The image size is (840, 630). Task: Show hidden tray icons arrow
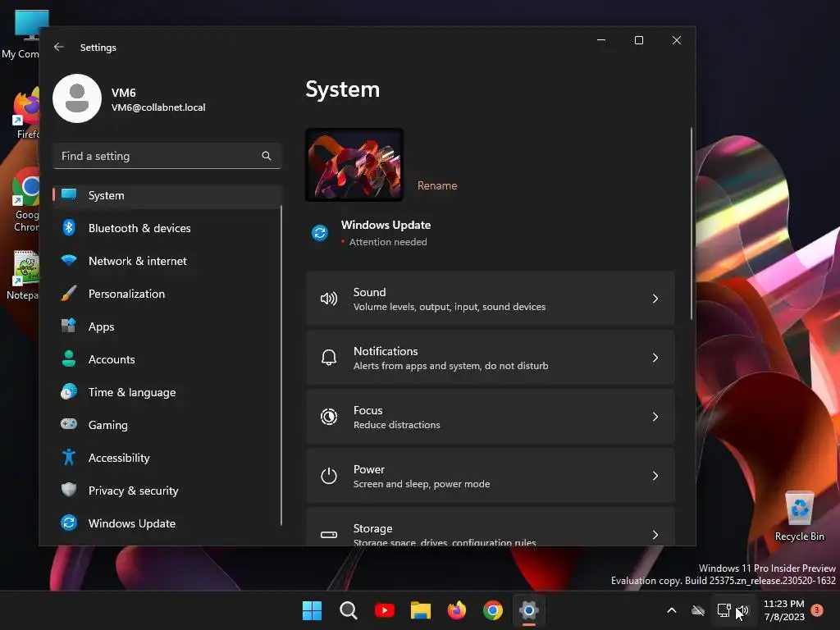671,610
